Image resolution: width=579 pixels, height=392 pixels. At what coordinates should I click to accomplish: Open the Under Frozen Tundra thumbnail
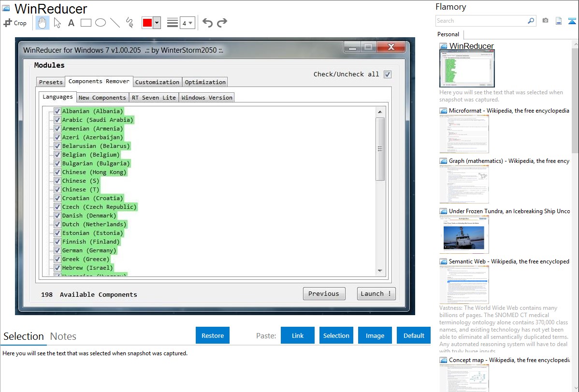point(464,234)
